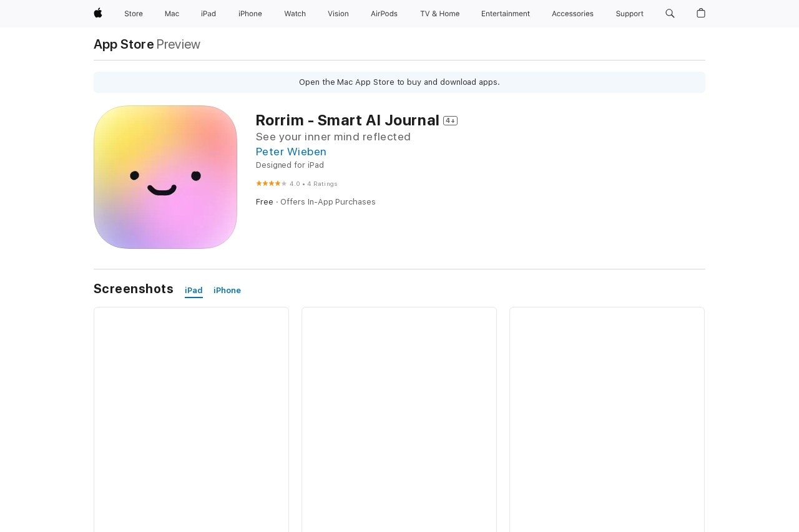This screenshot has width=799, height=532.
Task: Open the shopping bag icon
Action: point(701,13)
